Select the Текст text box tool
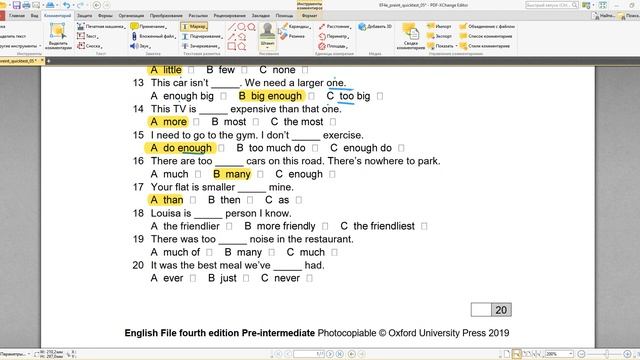640x360 pixels. (88, 36)
